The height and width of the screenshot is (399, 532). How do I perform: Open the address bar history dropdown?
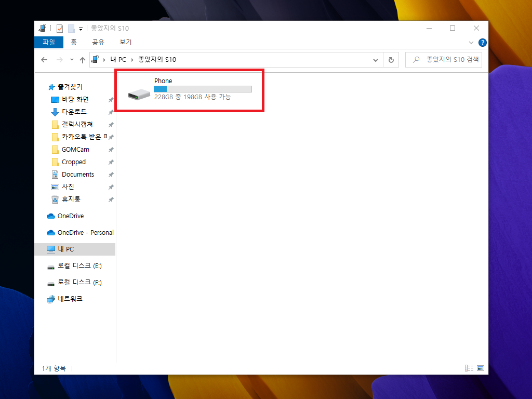pos(376,60)
